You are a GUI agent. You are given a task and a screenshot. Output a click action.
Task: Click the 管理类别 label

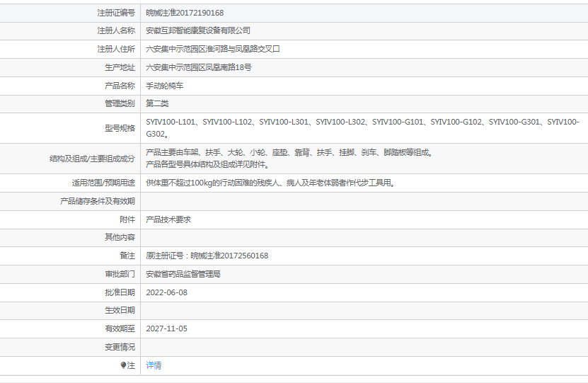click(120, 103)
